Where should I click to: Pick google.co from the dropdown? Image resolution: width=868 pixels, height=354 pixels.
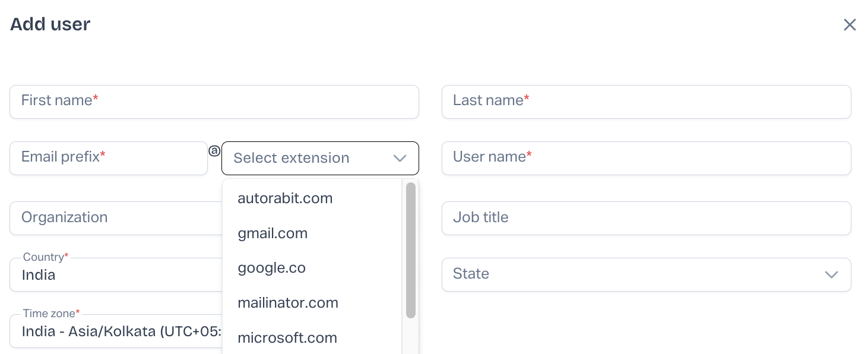tap(271, 268)
